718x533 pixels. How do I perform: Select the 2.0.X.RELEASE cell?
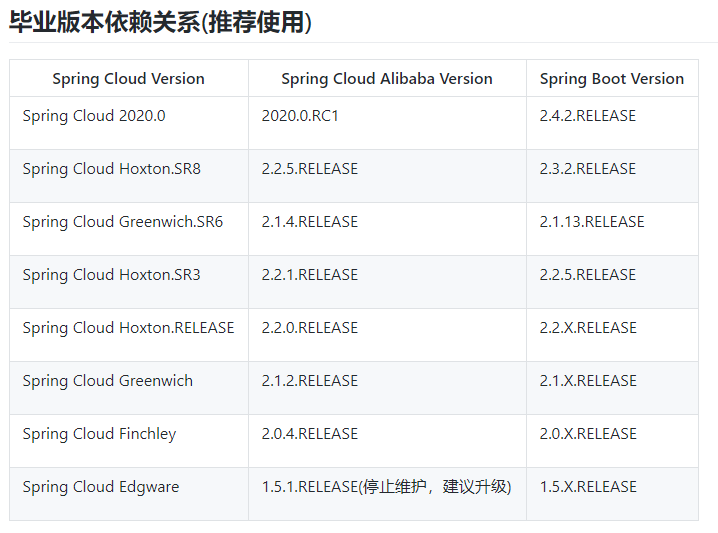612,441
